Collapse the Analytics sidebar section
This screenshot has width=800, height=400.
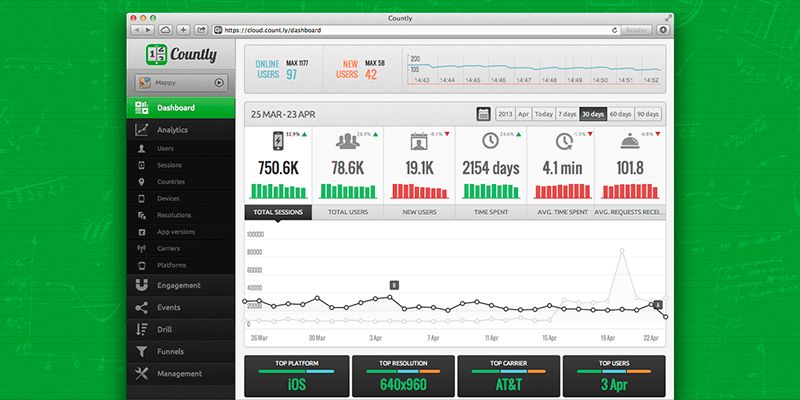[172, 130]
